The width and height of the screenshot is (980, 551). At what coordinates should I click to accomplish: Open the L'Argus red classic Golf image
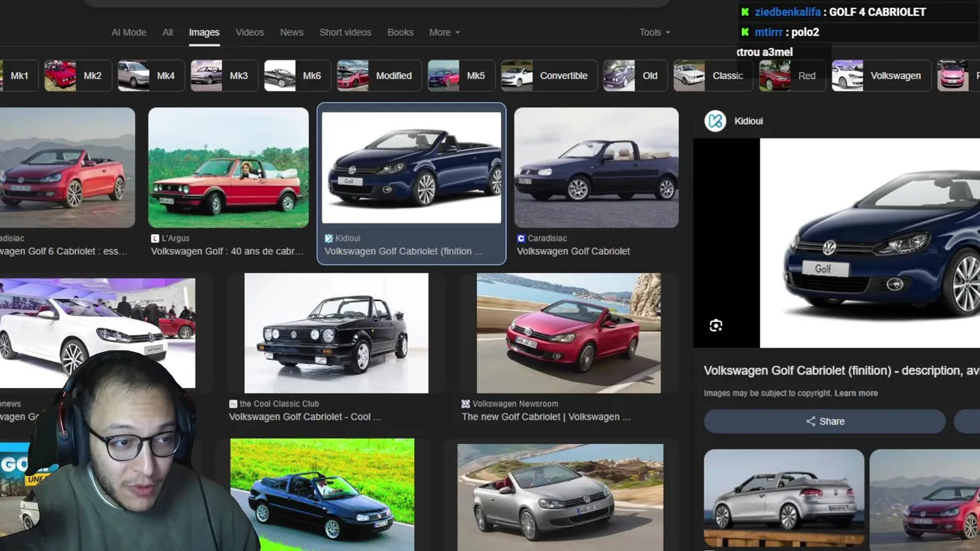[228, 168]
